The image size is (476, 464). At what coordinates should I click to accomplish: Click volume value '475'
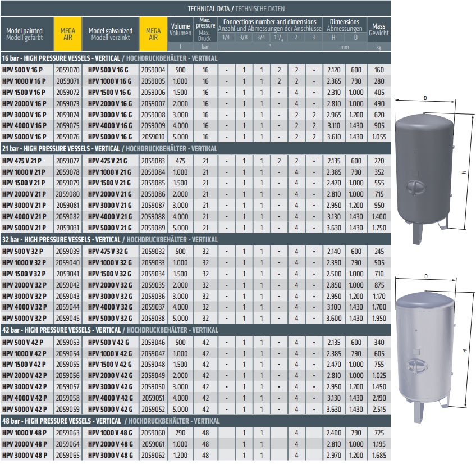pyautogui.click(x=180, y=161)
